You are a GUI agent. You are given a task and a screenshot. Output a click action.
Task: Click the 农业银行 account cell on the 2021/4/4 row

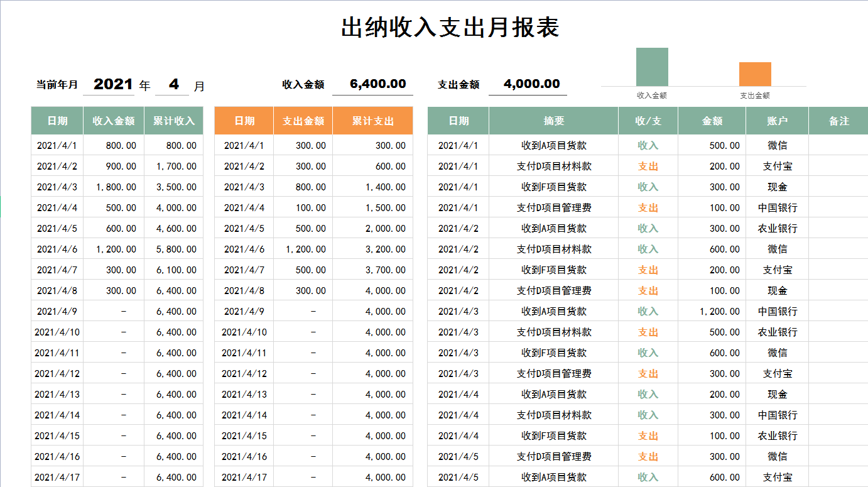[x=778, y=436]
